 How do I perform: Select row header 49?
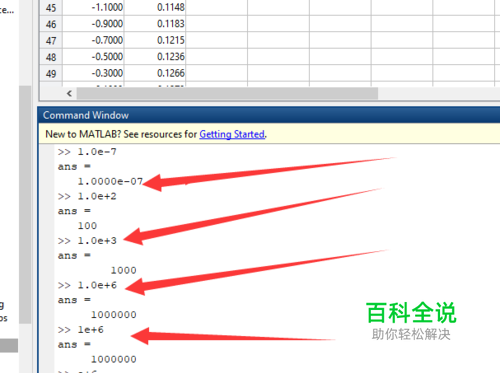click(x=51, y=73)
